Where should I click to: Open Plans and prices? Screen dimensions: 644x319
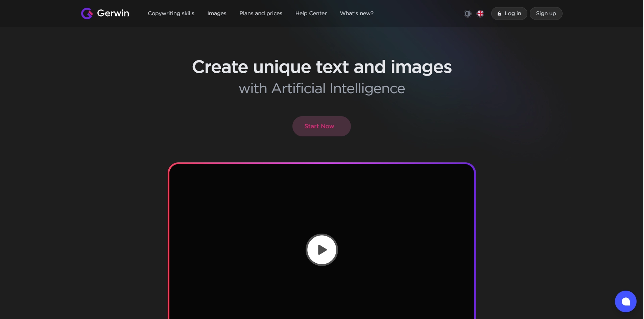[x=261, y=14]
